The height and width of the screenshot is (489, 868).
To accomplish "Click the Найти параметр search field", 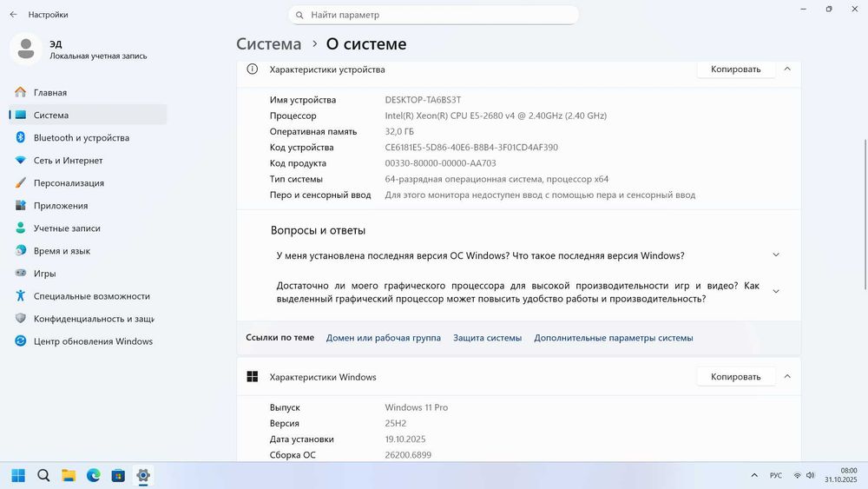I will 433,15.
